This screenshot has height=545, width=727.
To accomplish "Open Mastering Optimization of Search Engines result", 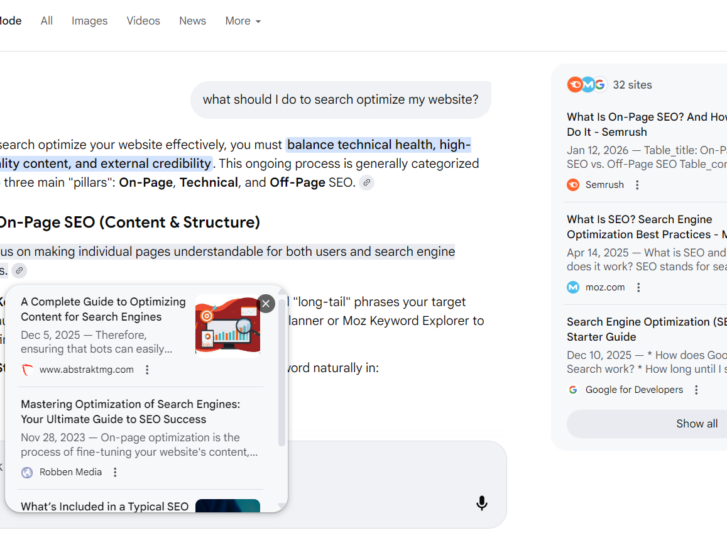I will (x=130, y=412).
